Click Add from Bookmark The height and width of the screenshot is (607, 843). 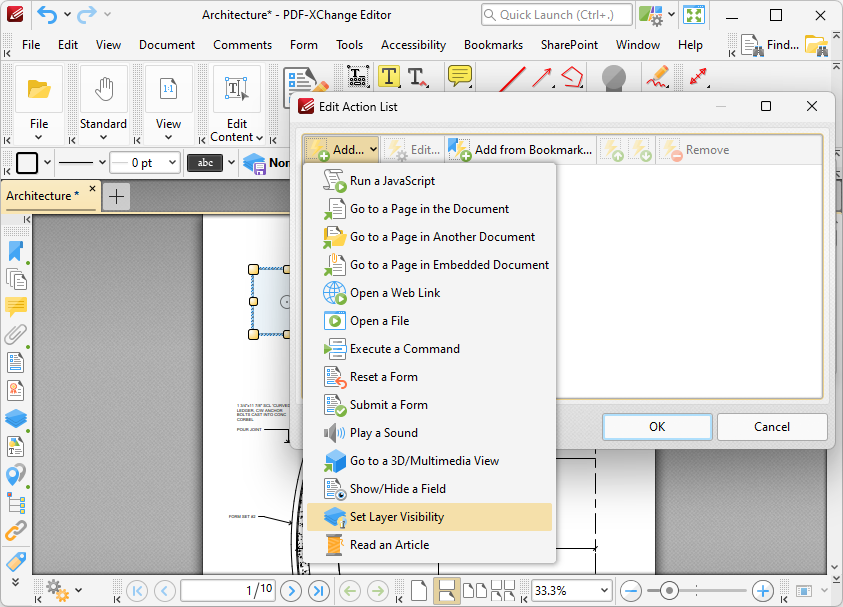click(520, 148)
